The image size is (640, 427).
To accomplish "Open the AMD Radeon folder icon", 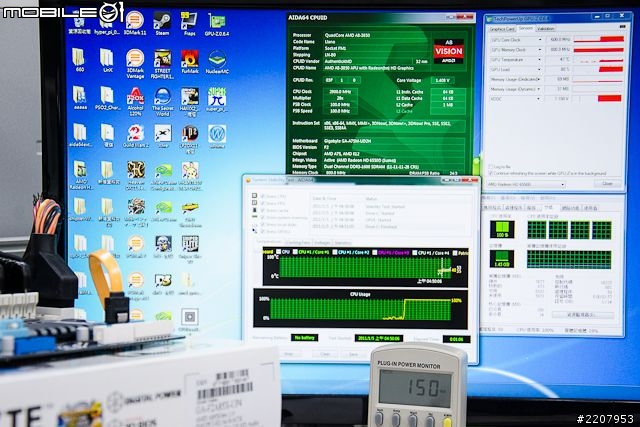I will pos(80,175).
